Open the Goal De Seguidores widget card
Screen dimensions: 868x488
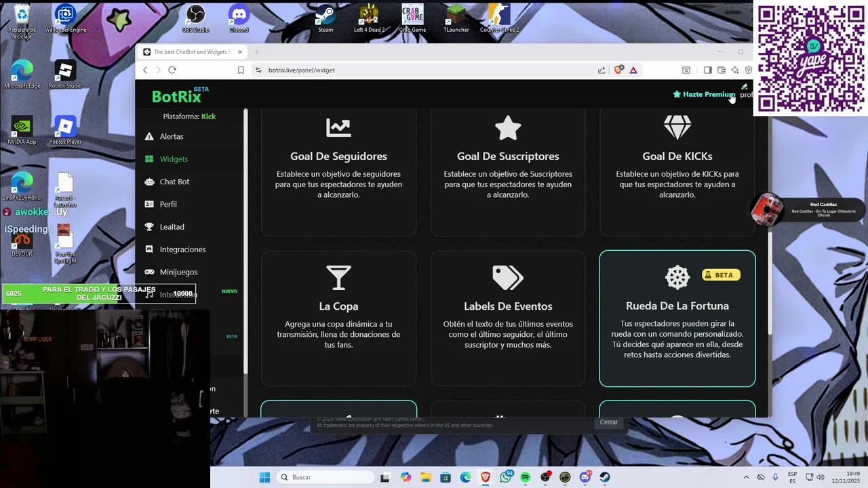point(338,173)
